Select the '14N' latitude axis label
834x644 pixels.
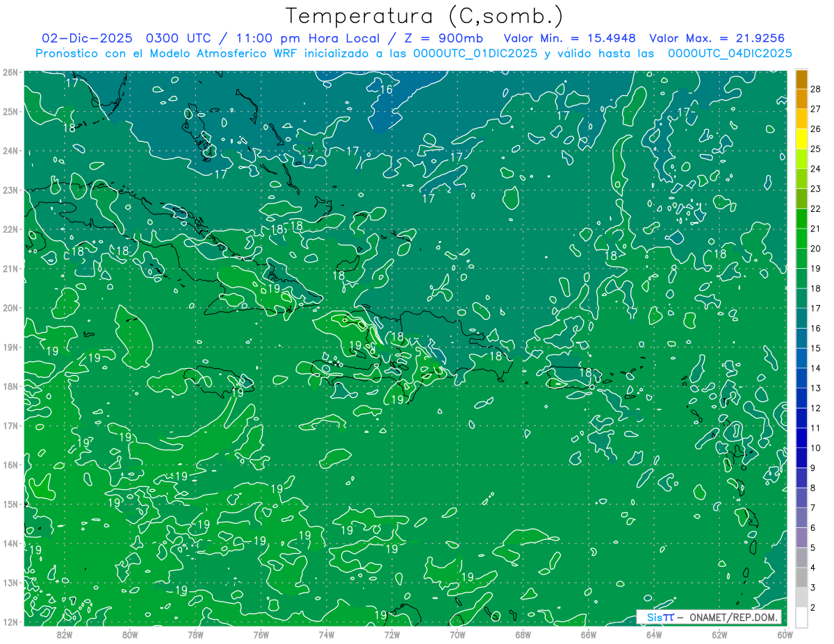coord(10,543)
